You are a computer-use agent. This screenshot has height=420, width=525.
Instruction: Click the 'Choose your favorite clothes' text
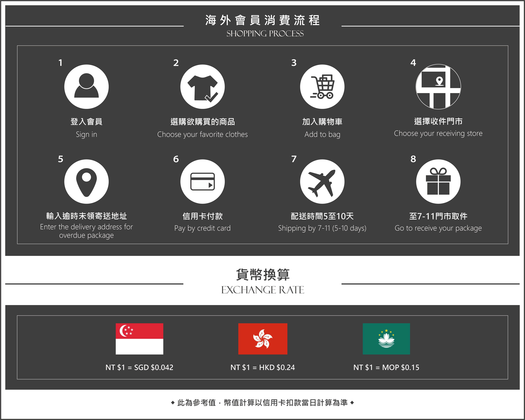tap(202, 134)
